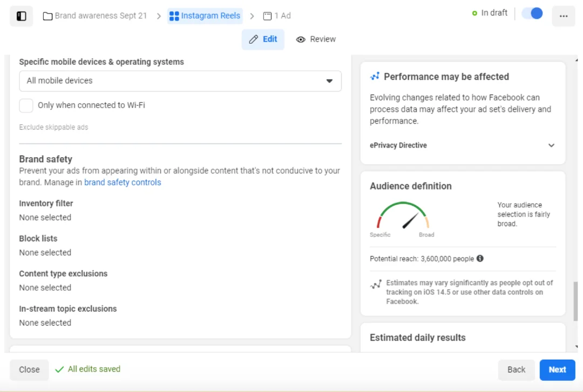Click the Close button
The width and height of the screenshot is (583, 392).
(x=29, y=370)
